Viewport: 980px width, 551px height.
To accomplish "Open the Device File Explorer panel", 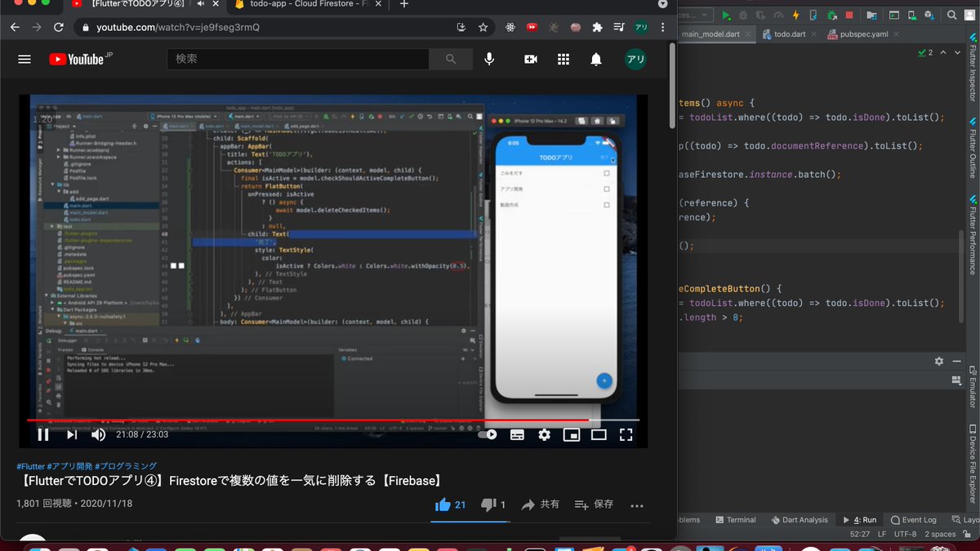I will tap(973, 462).
